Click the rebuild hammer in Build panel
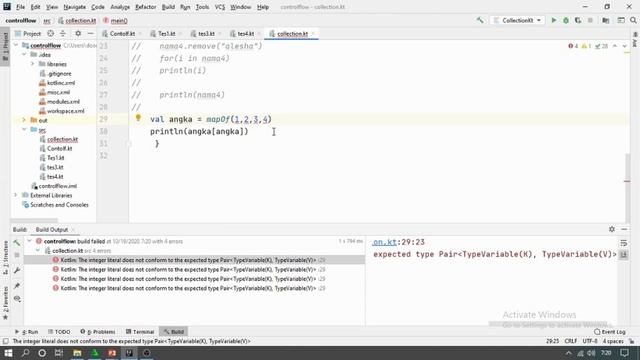This screenshot has width=640, height=360. (x=17, y=243)
